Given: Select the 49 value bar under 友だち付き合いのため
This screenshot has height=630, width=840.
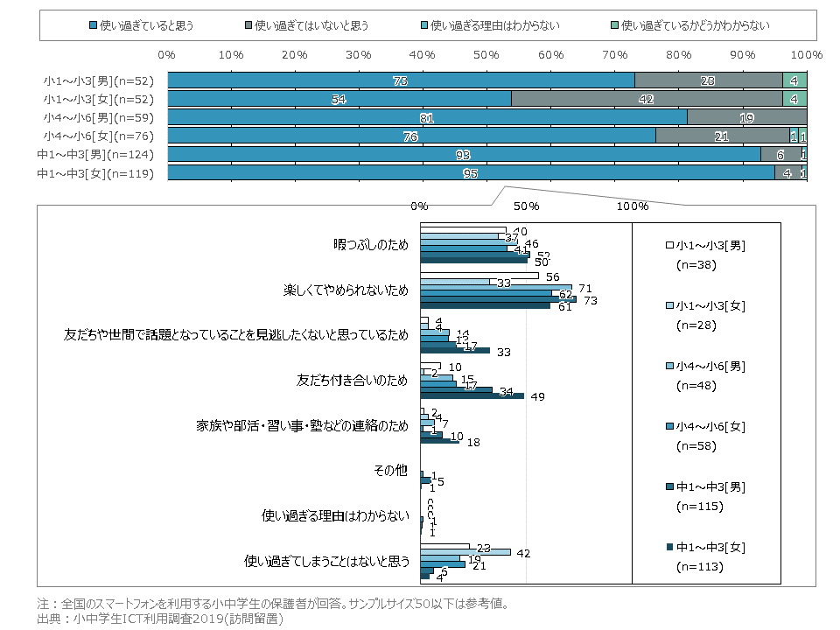Looking at the screenshot, I should pyautogui.click(x=472, y=396).
